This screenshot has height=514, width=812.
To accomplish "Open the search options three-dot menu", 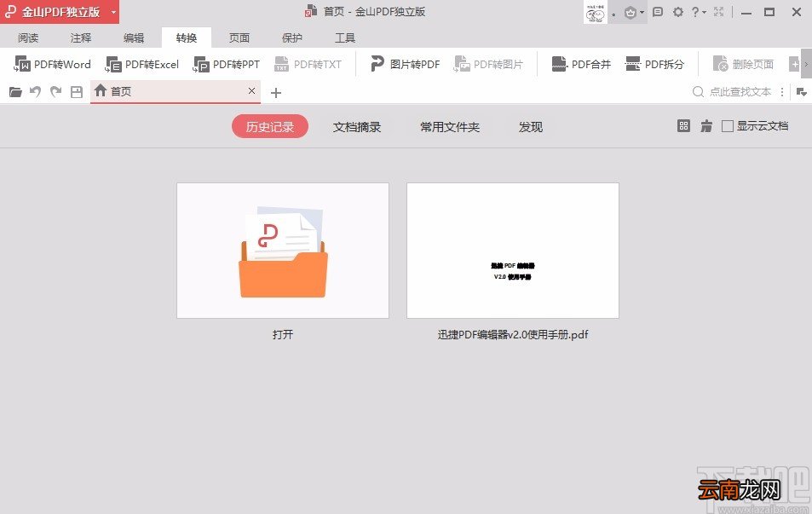I will point(782,92).
